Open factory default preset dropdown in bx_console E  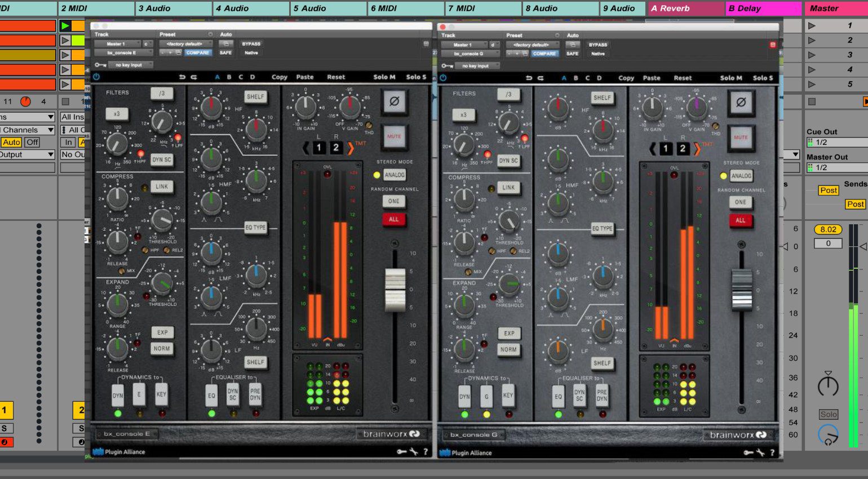(186, 43)
